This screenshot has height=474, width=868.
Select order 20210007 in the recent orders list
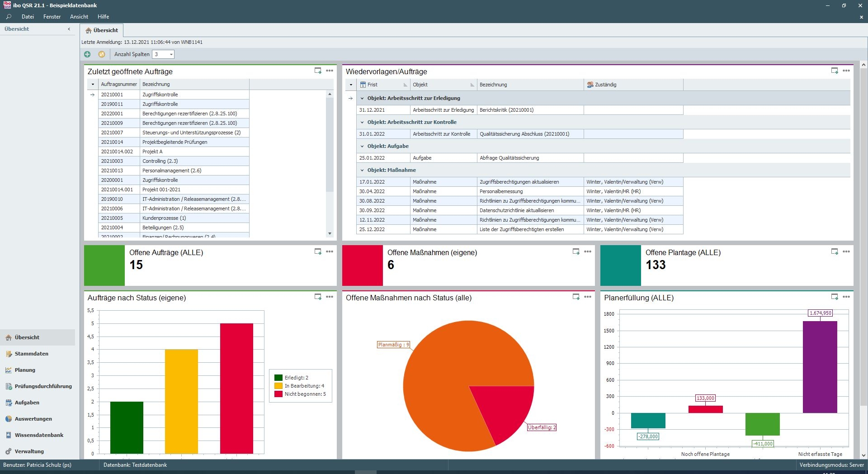(x=112, y=133)
